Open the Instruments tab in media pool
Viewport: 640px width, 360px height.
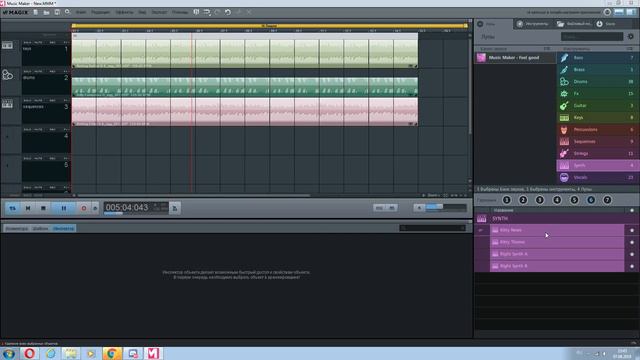point(533,24)
